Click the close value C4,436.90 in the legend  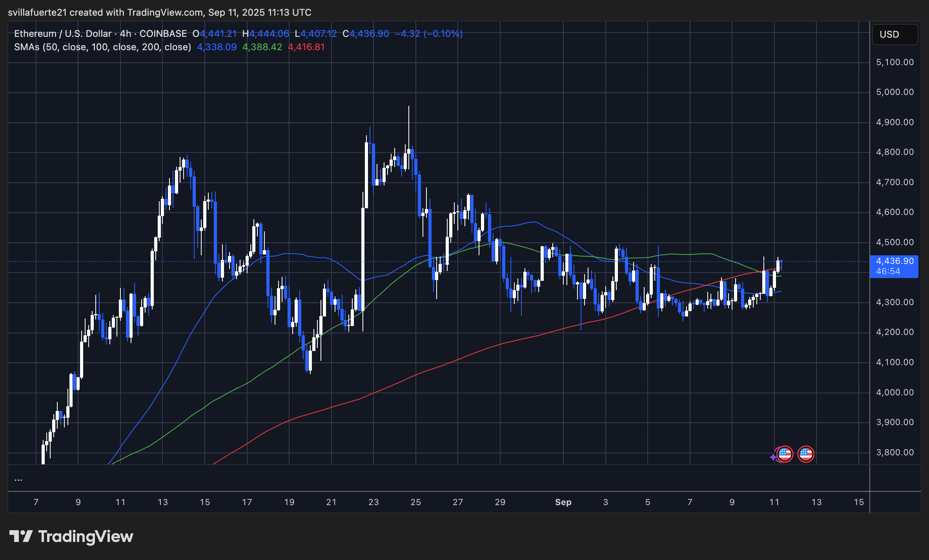(365, 34)
